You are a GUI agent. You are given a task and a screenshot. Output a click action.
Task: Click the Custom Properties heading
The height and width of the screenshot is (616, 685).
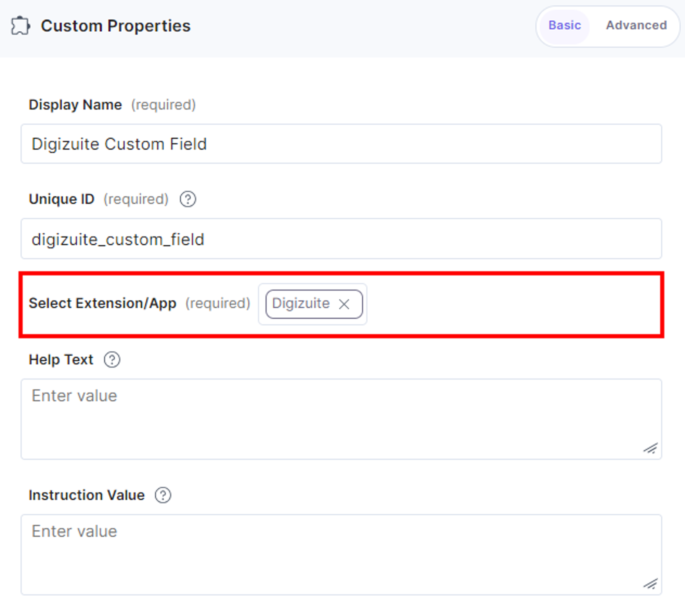(116, 26)
